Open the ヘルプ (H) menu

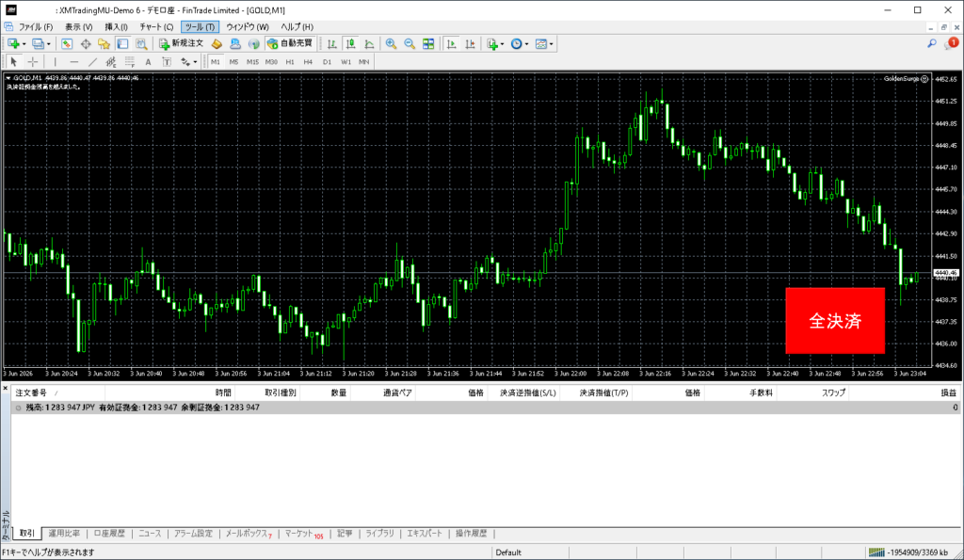297,27
